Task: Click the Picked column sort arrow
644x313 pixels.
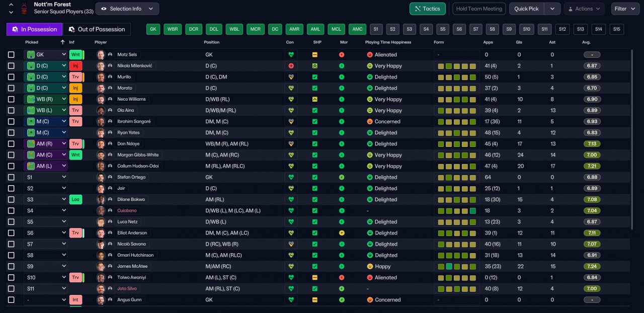Action: [x=62, y=42]
